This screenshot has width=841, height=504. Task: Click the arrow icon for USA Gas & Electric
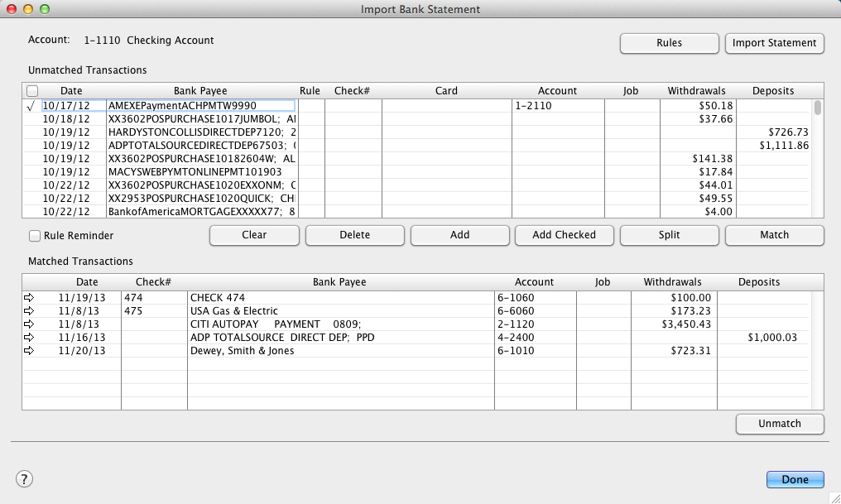(x=30, y=311)
